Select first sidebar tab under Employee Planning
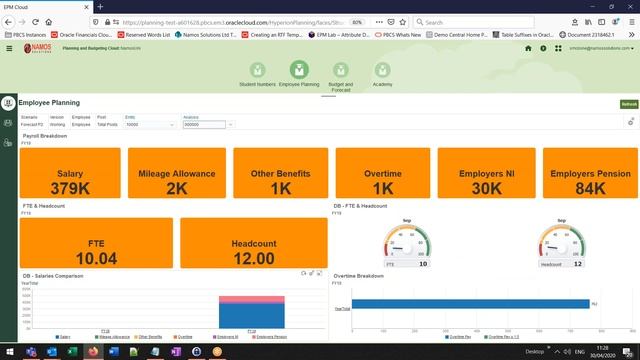Viewport: 640px width, 360px height. 8,103
